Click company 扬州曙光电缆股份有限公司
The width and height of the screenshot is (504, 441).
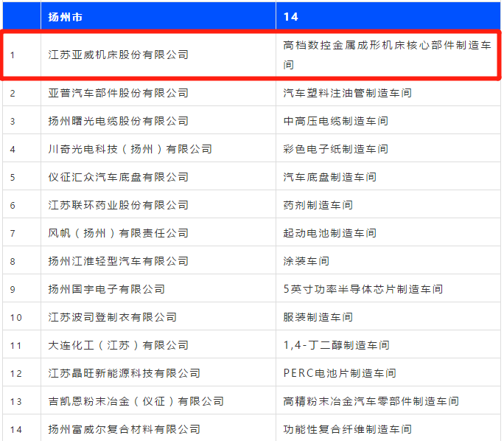pyautogui.click(x=119, y=121)
